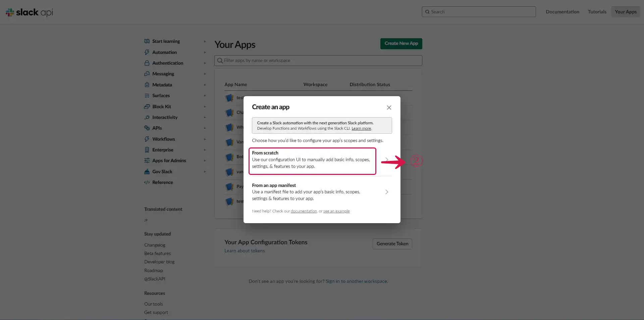Click the Slack API logo
This screenshot has height=320, width=644.
[29, 12]
